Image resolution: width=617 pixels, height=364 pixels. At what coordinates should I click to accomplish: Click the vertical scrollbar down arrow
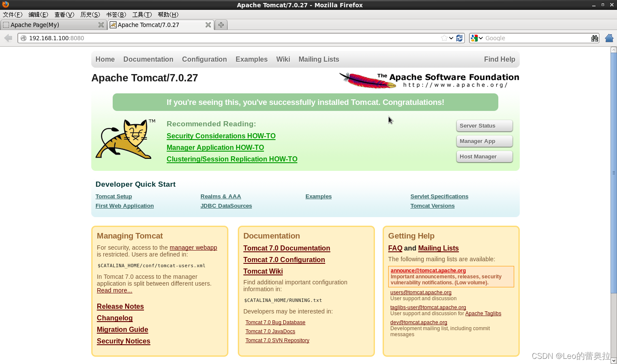[614, 361]
